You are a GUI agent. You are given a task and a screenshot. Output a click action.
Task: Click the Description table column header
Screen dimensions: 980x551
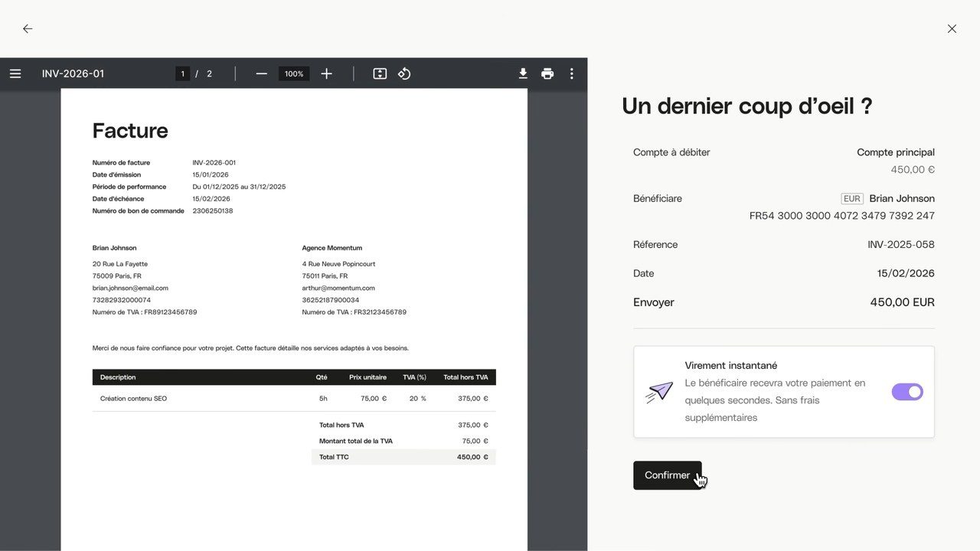tap(118, 377)
